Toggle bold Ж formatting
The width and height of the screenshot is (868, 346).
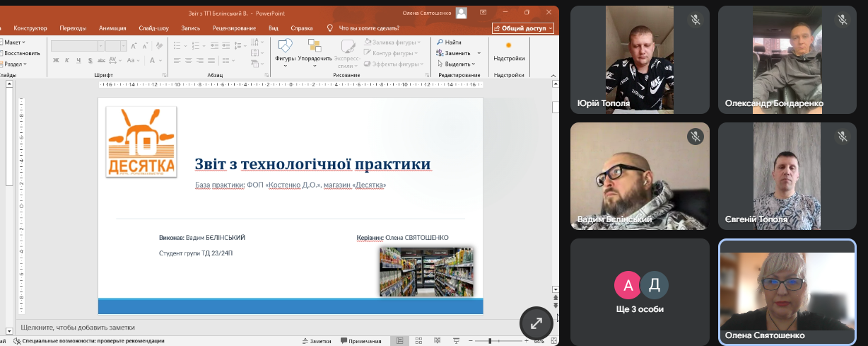(x=56, y=60)
